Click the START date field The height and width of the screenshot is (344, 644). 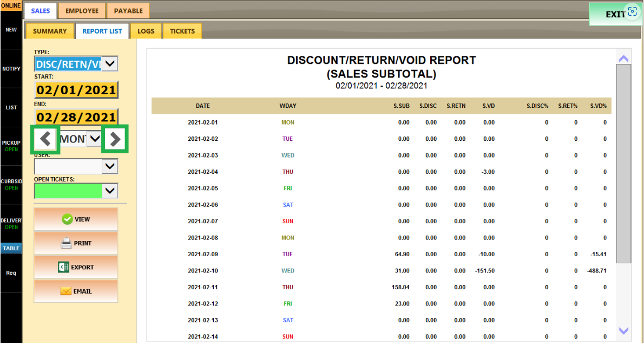(x=76, y=90)
